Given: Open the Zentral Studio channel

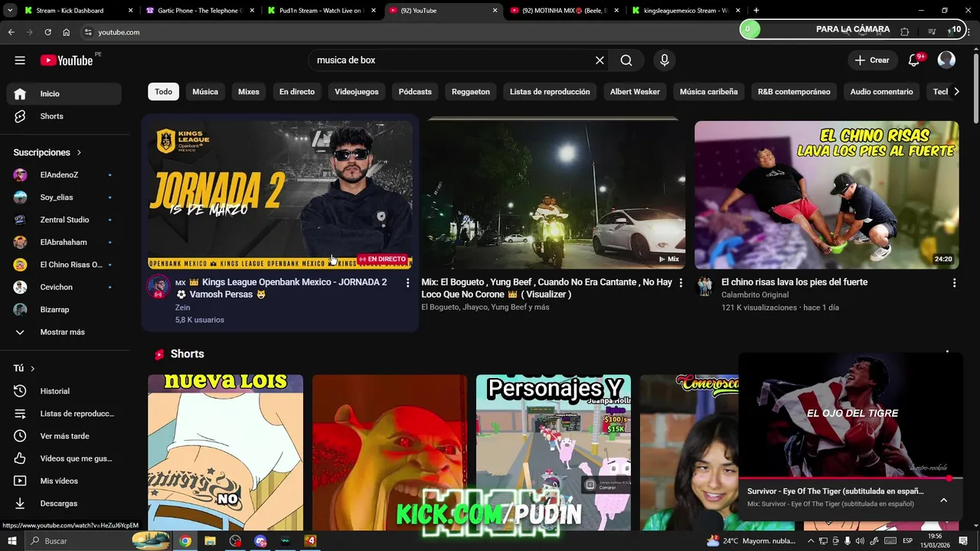Looking at the screenshot, I should pyautogui.click(x=64, y=220).
